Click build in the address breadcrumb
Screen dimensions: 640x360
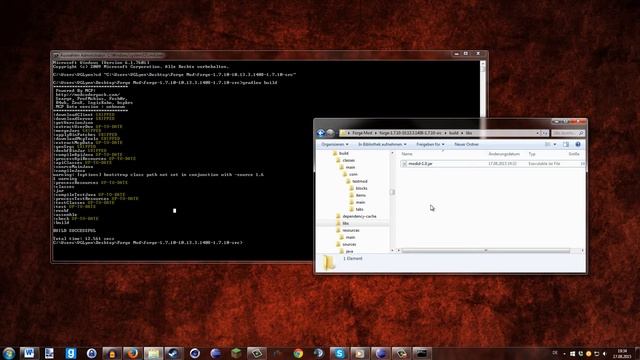point(453,133)
